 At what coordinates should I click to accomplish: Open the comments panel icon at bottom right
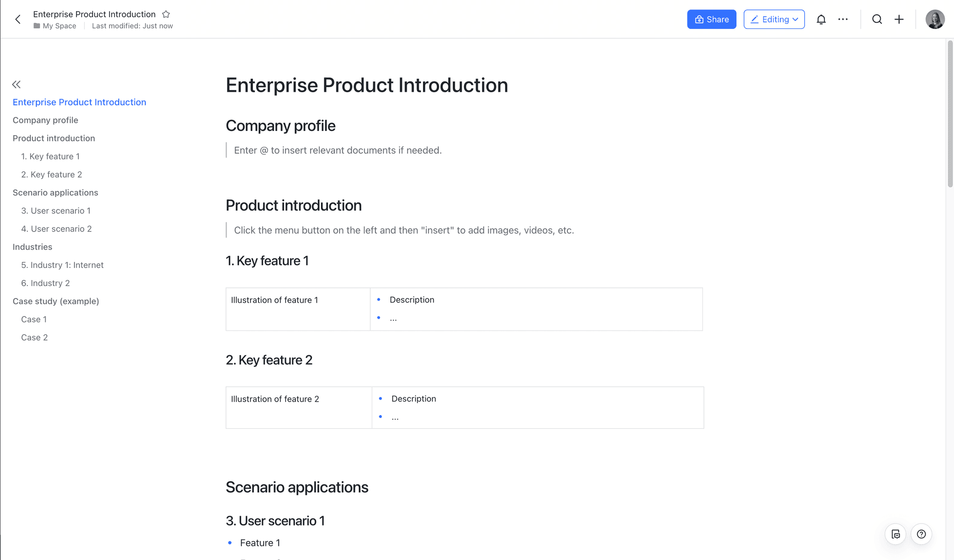tap(896, 534)
